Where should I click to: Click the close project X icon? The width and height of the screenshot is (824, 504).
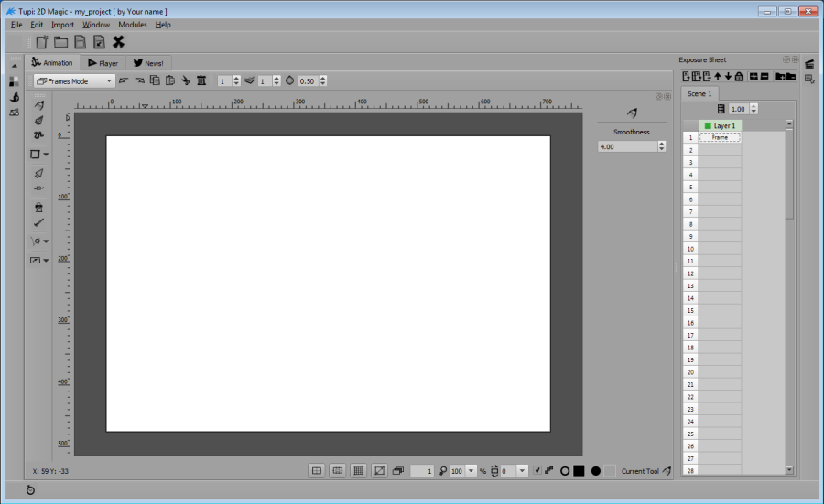pyautogui.click(x=118, y=42)
